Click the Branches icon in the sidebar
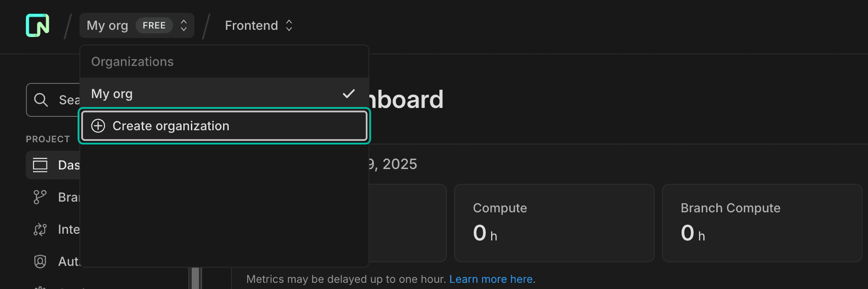 click(40, 197)
